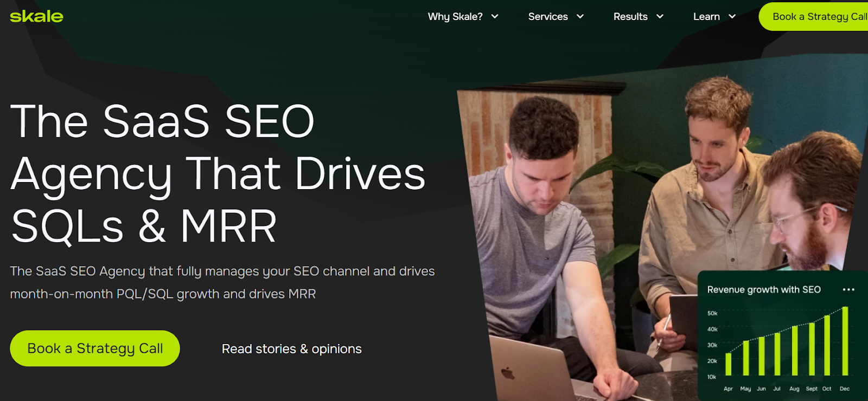
Task: Expand the chevron next to Services
Action: pyautogui.click(x=580, y=17)
